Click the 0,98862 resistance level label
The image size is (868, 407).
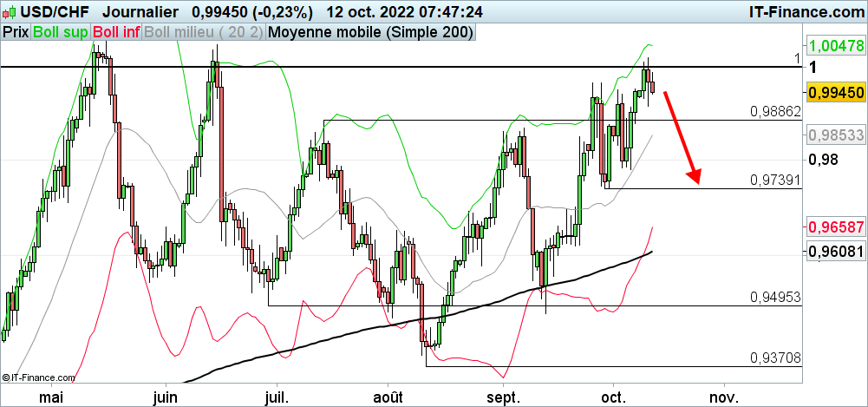click(775, 112)
